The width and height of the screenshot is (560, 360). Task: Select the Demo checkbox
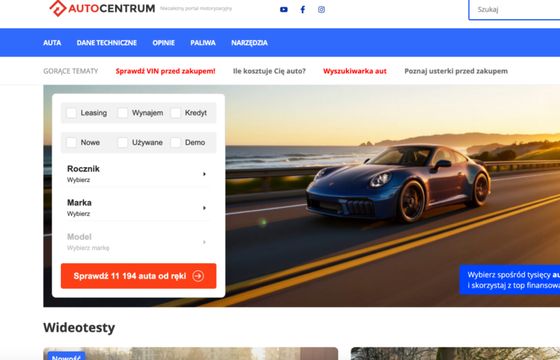(176, 142)
